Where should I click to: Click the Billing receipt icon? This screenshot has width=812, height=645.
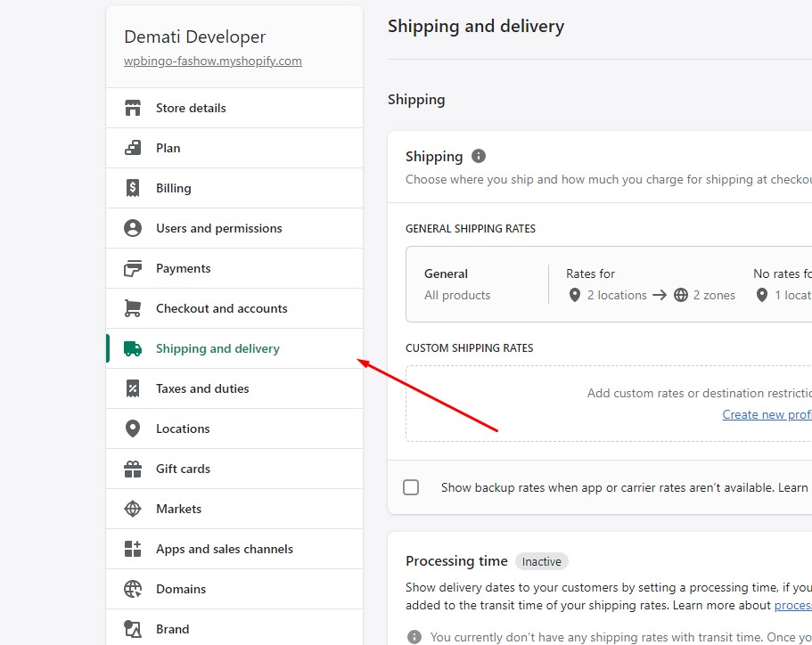[x=133, y=188]
